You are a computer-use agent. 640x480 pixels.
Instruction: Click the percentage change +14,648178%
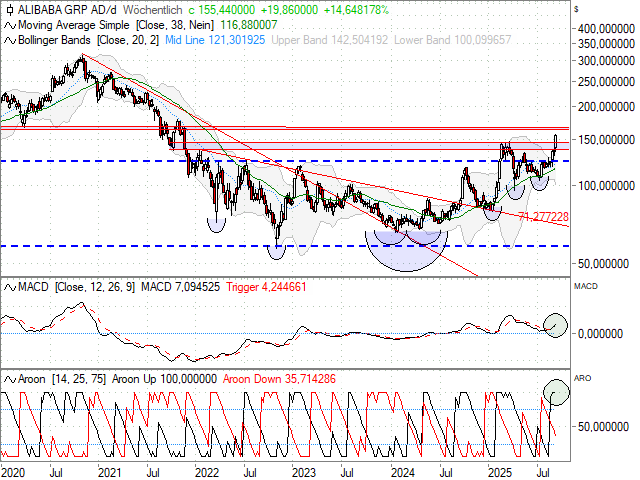coord(356,10)
